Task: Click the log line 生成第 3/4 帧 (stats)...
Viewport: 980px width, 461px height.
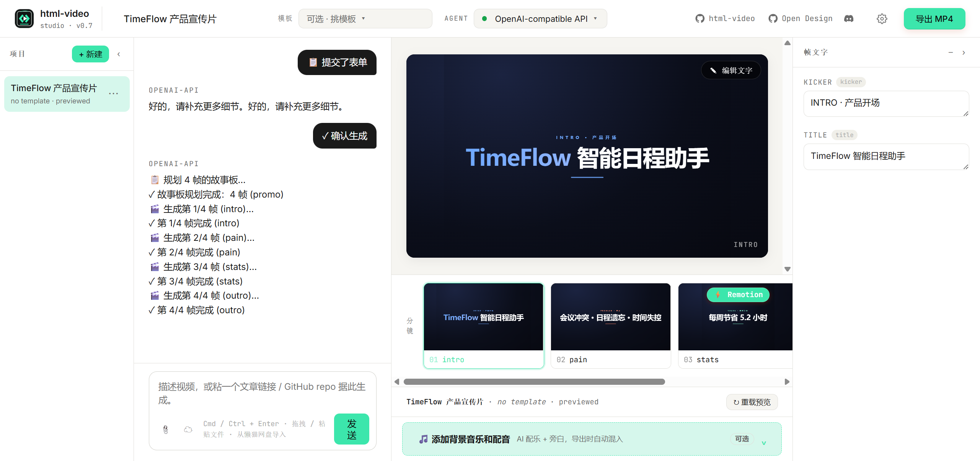Action: click(x=203, y=267)
